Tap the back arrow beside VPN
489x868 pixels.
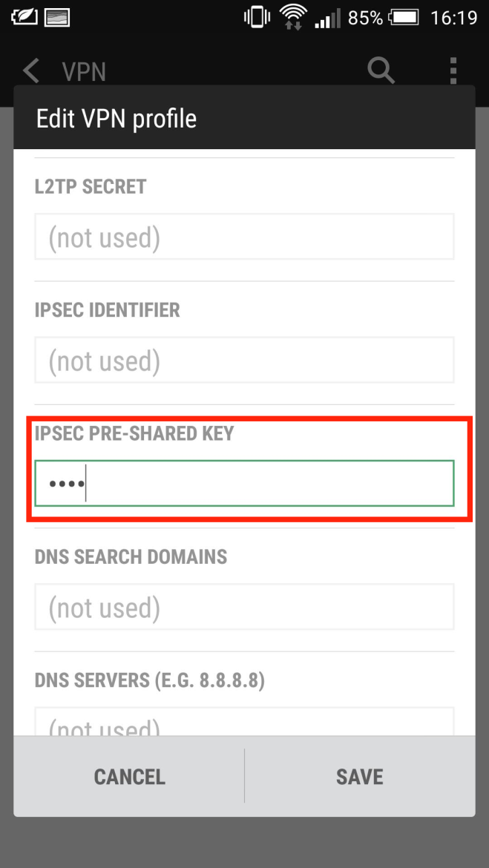[x=30, y=71]
